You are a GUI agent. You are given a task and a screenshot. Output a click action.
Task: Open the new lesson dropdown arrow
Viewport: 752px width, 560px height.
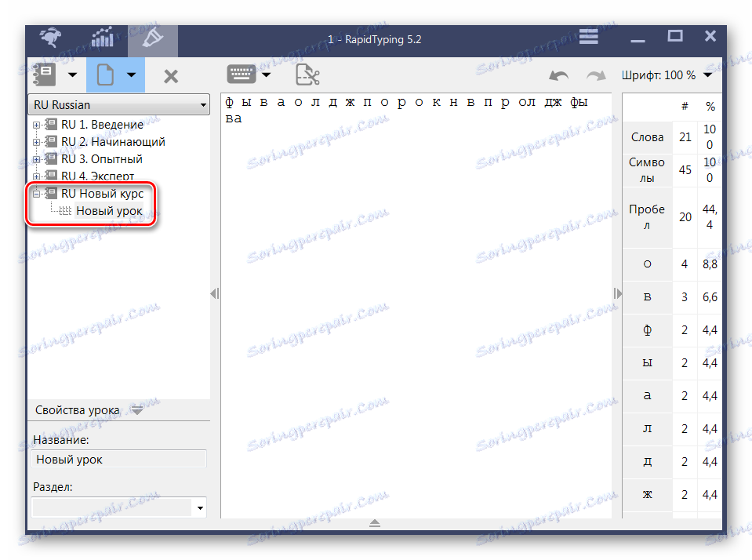pos(132,75)
